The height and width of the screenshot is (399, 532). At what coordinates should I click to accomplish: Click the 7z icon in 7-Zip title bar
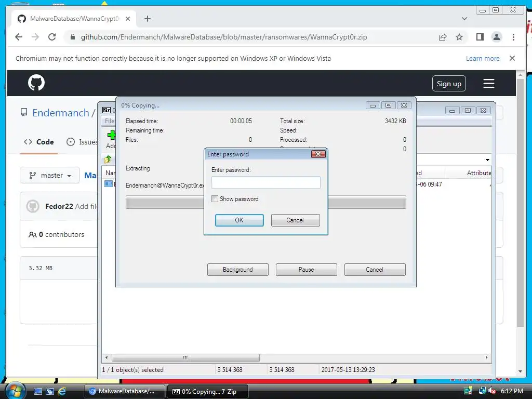point(107,110)
